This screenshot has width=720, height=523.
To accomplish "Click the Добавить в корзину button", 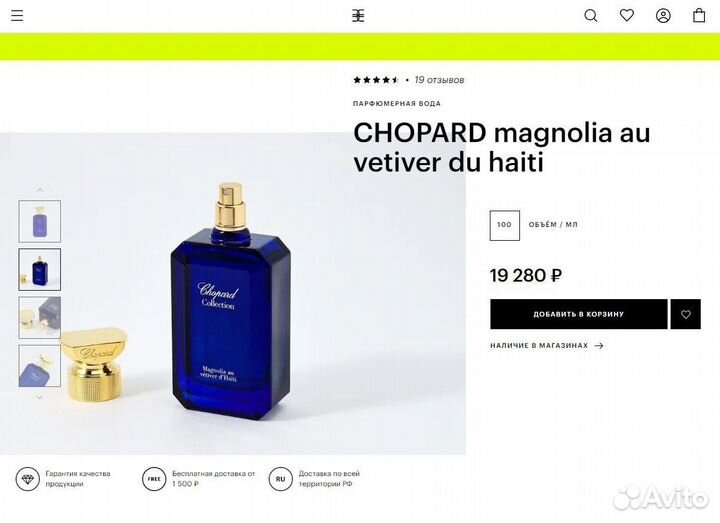I will 579,314.
